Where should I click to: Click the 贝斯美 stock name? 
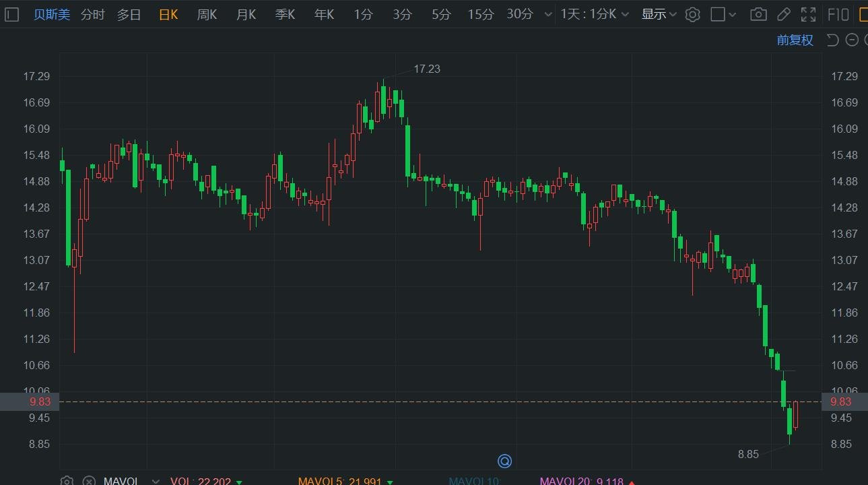(x=52, y=14)
